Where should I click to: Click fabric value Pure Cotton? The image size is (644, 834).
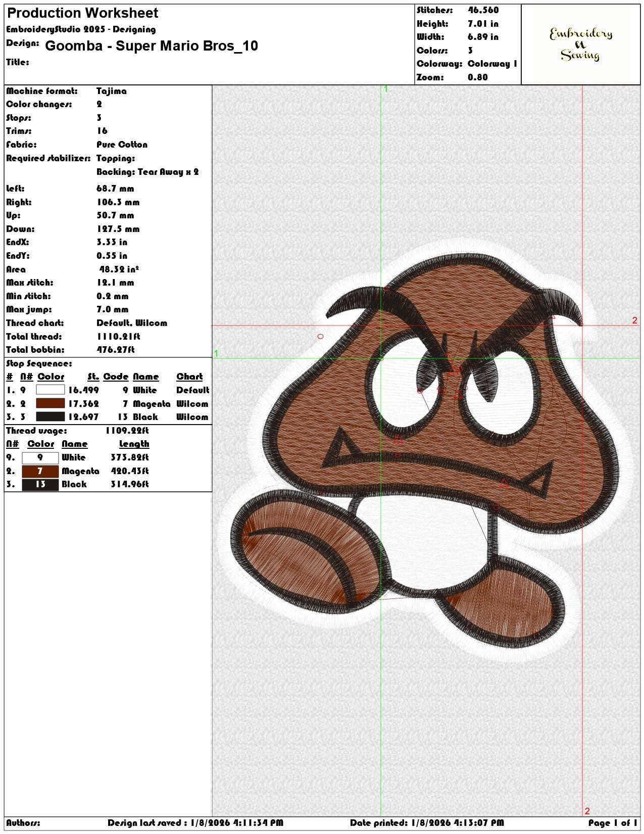tap(122, 145)
